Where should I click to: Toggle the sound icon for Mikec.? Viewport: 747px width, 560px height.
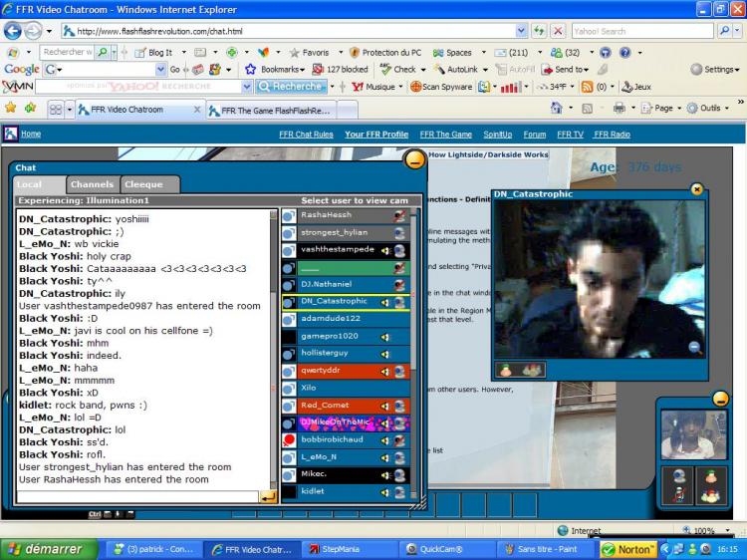(x=385, y=474)
